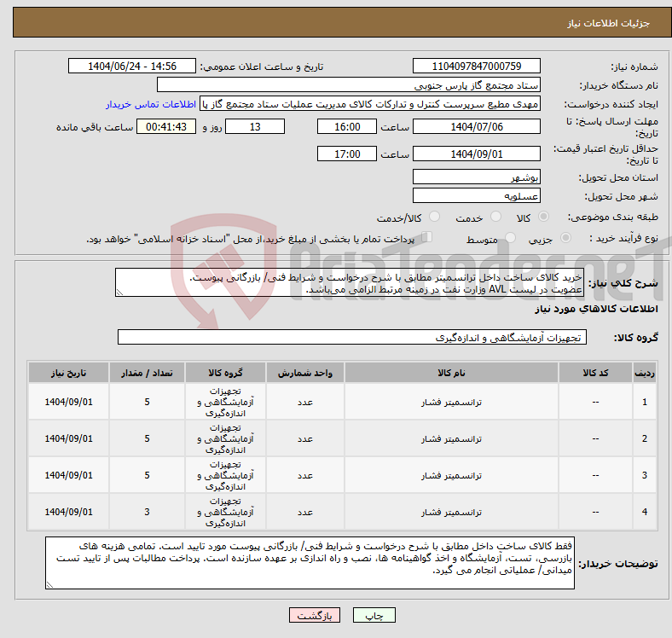Click the شماره نیاز number field
The height and width of the screenshot is (638, 672).
tap(476, 66)
